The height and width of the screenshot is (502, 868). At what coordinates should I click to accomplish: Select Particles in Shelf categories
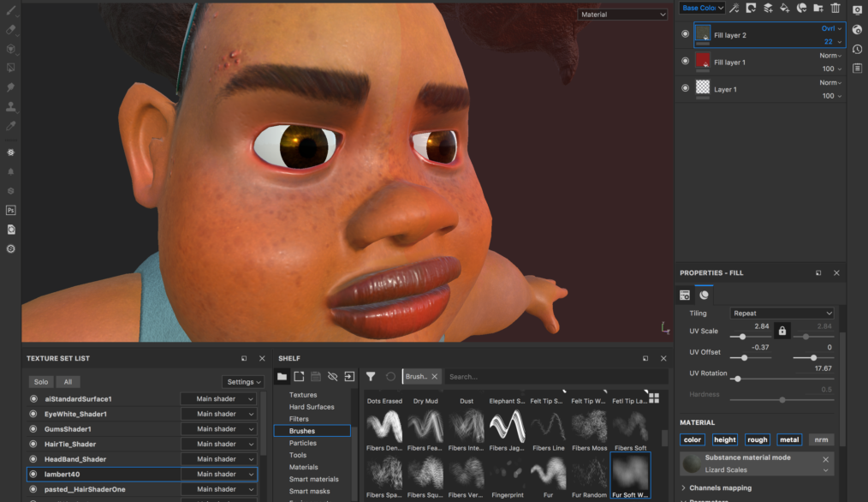pyautogui.click(x=303, y=443)
